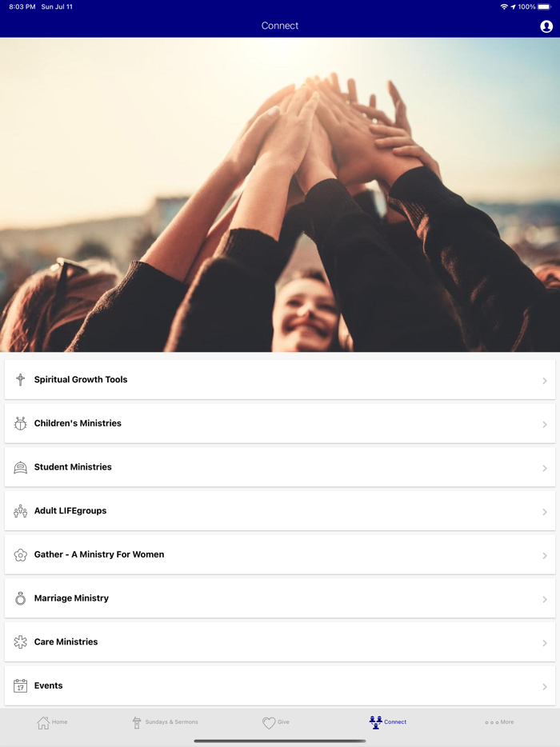Open the user profile icon
This screenshot has width=560, height=747.
pos(546,26)
